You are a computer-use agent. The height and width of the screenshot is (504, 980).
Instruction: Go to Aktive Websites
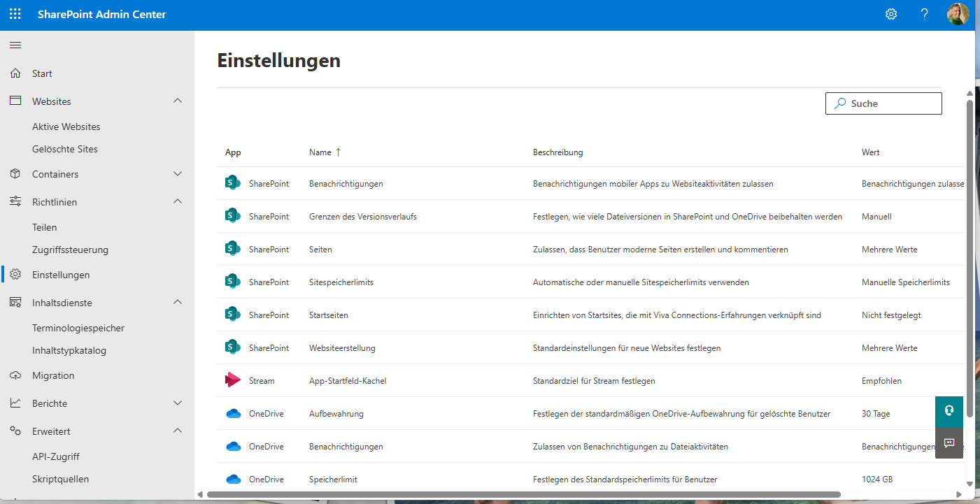click(x=66, y=127)
